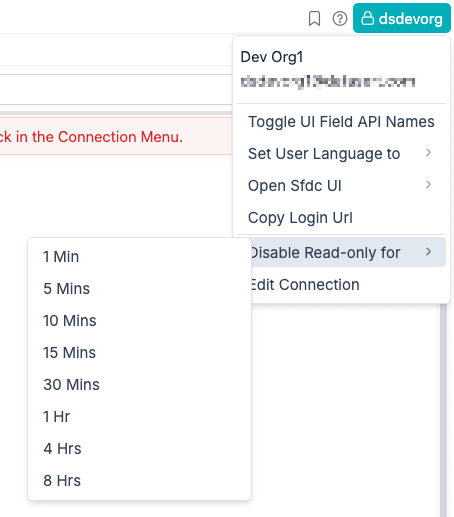Choose the 15 Mins duration
454x517 pixels.
139,353
